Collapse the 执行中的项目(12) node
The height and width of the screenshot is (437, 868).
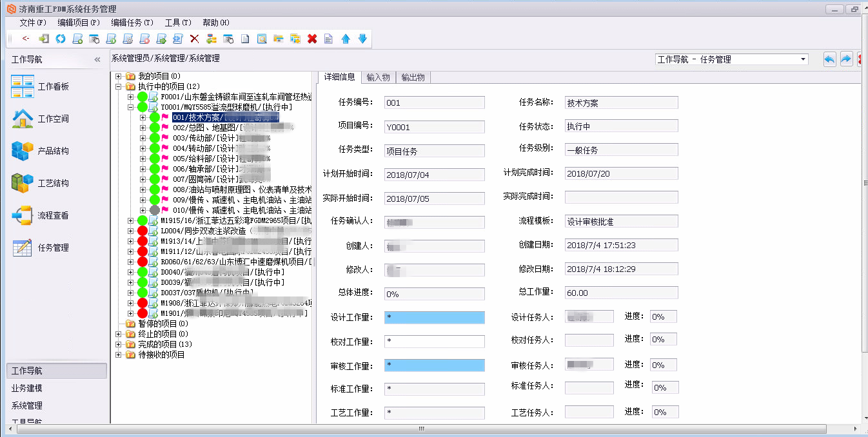pyautogui.click(x=119, y=86)
